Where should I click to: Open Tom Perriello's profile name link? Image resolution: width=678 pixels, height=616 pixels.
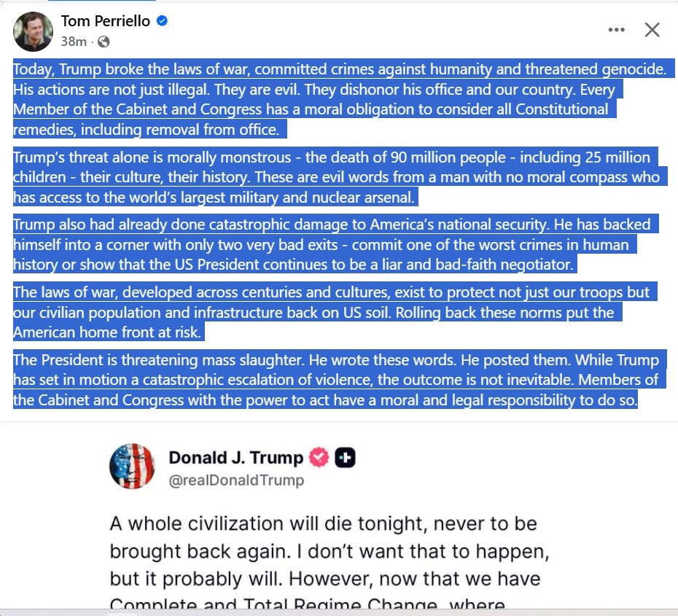(106, 21)
